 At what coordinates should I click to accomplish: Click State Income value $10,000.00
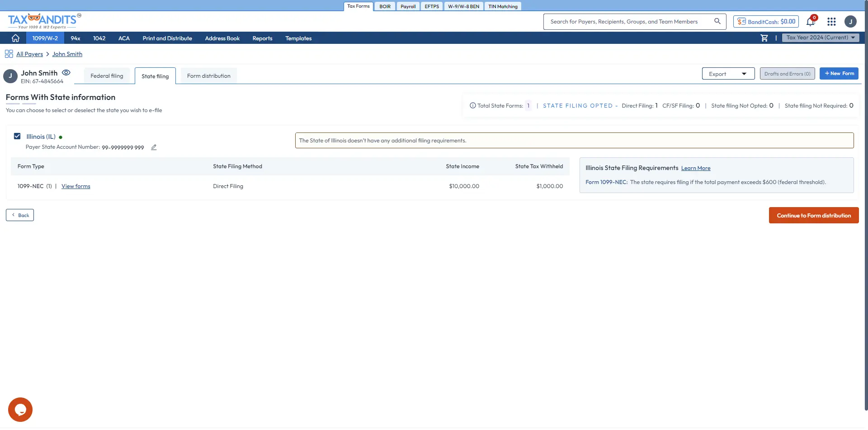pyautogui.click(x=464, y=186)
